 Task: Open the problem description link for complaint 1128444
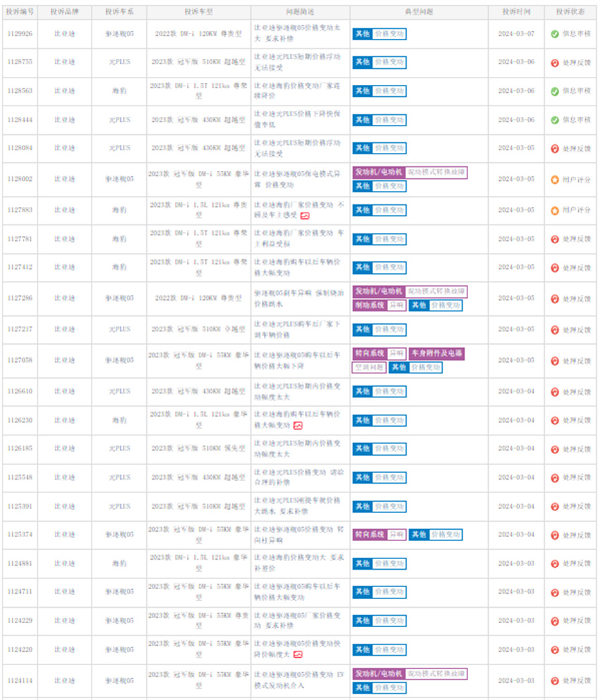298,119
